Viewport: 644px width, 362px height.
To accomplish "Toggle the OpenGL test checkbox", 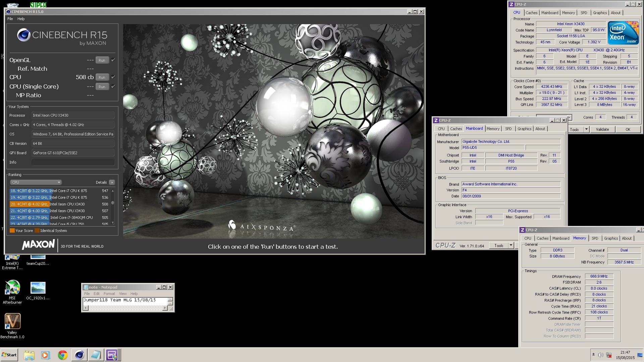I will pyautogui.click(x=113, y=60).
